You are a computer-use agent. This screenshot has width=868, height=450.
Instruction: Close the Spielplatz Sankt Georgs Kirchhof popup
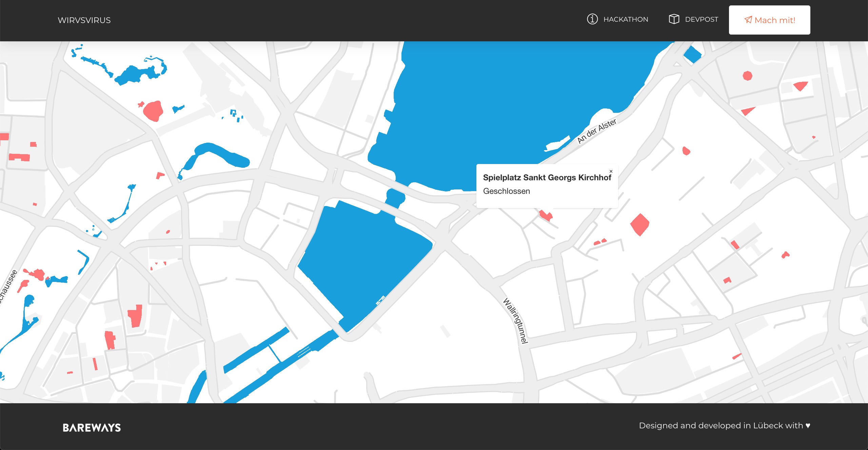[611, 171]
